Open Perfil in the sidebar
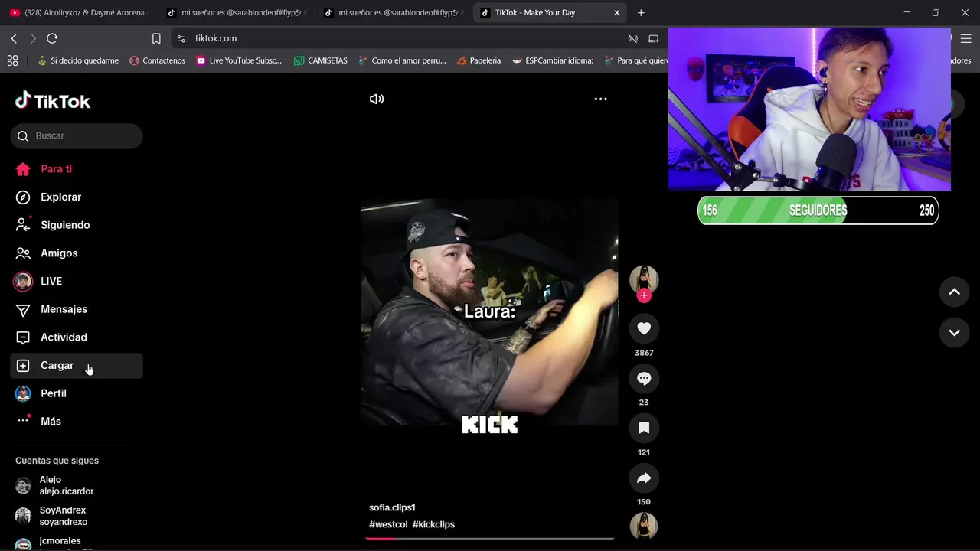 pos(77,393)
